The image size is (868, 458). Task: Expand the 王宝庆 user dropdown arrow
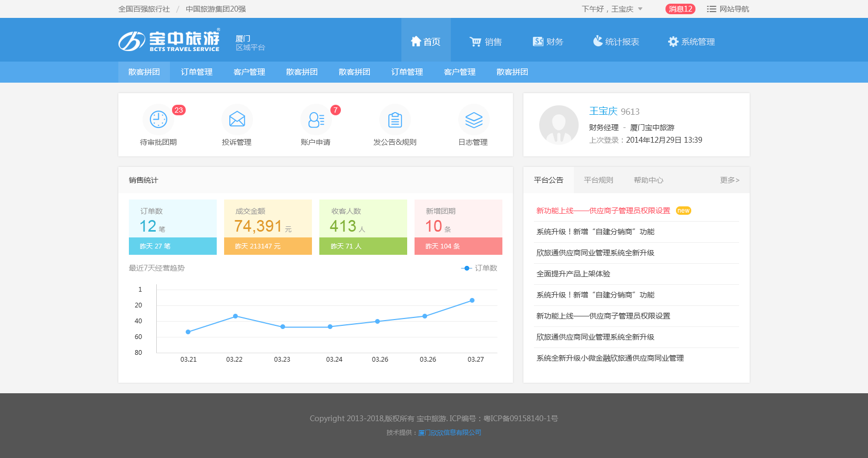pos(640,9)
